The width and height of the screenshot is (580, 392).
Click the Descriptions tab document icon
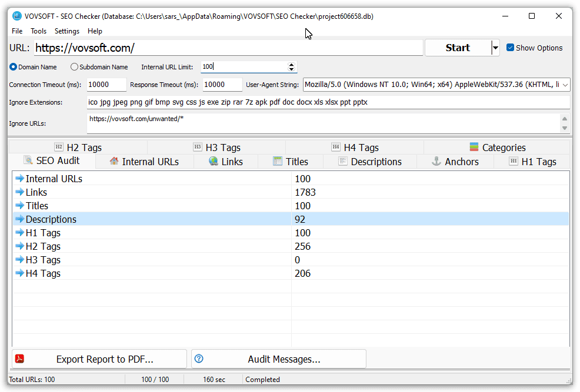pos(343,161)
